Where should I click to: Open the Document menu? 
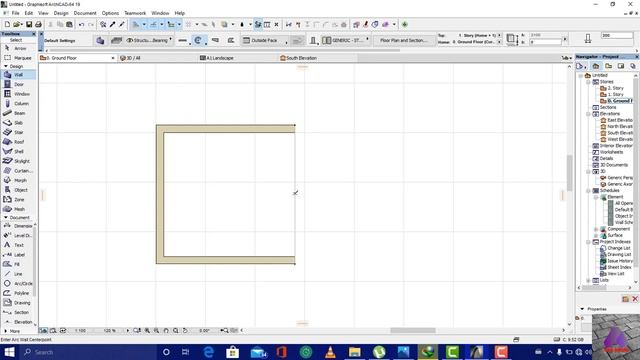pos(85,13)
